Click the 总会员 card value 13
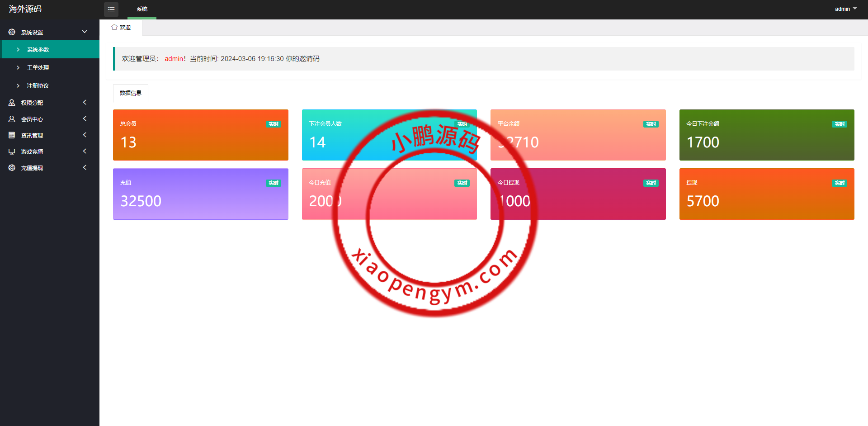 click(x=128, y=142)
